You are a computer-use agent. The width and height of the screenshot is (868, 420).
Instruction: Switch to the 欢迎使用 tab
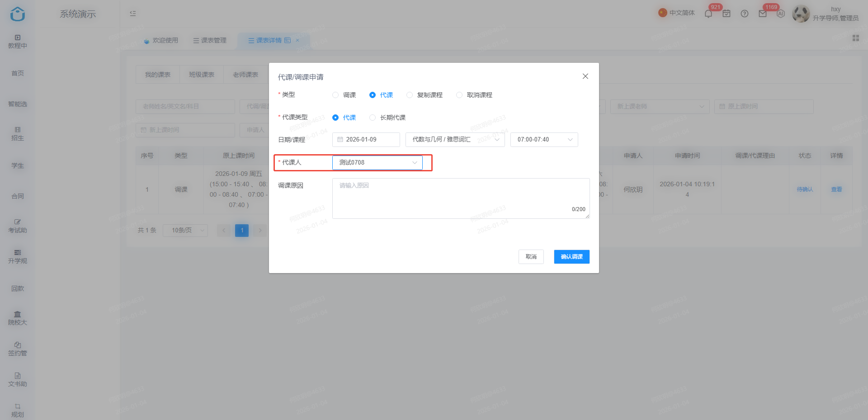[x=161, y=40]
